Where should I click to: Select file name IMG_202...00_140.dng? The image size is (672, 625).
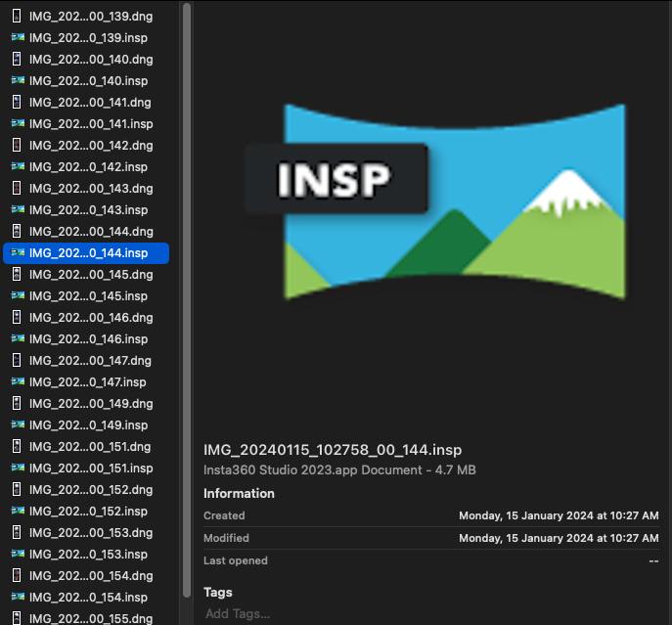coord(91,59)
